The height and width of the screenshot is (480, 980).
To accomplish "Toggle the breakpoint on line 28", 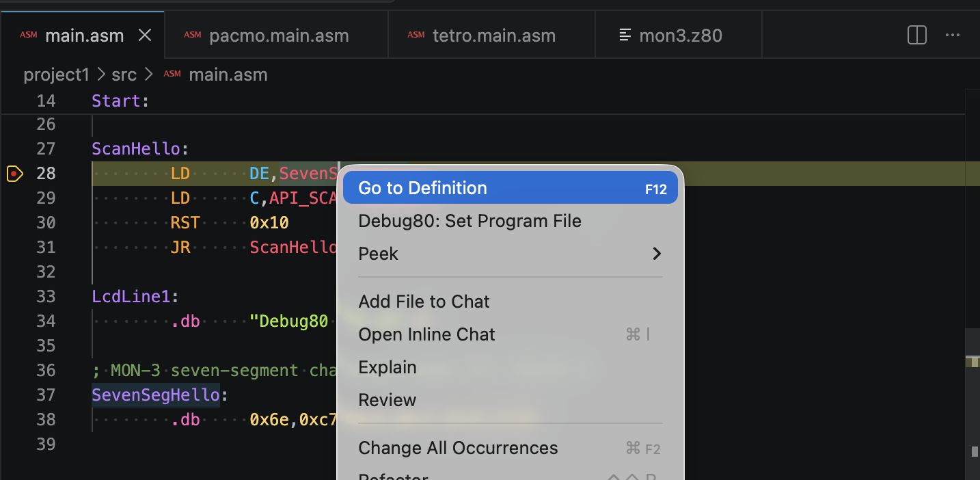I will (14, 174).
